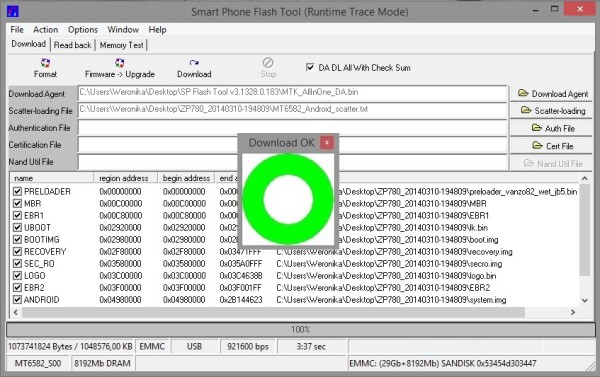600x377 pixels.
Task: Click the Stop toolbar icon
Action: coord(268,62)
